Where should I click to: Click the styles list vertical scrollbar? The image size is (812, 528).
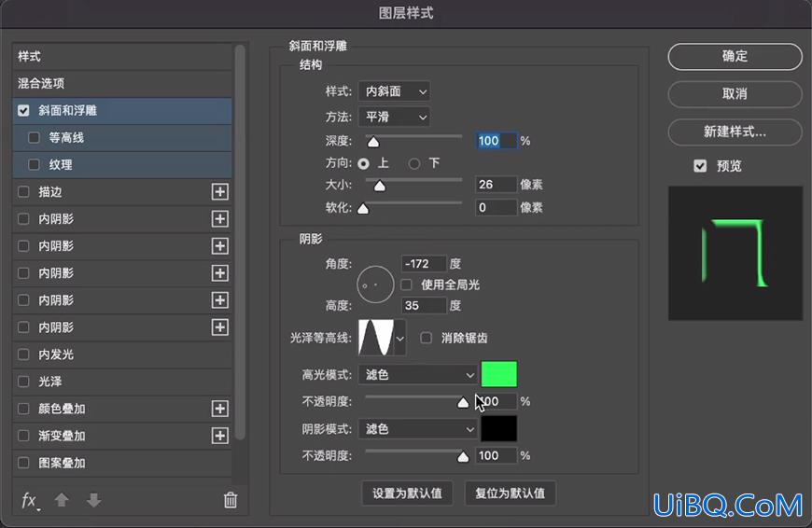coord(240,243)
